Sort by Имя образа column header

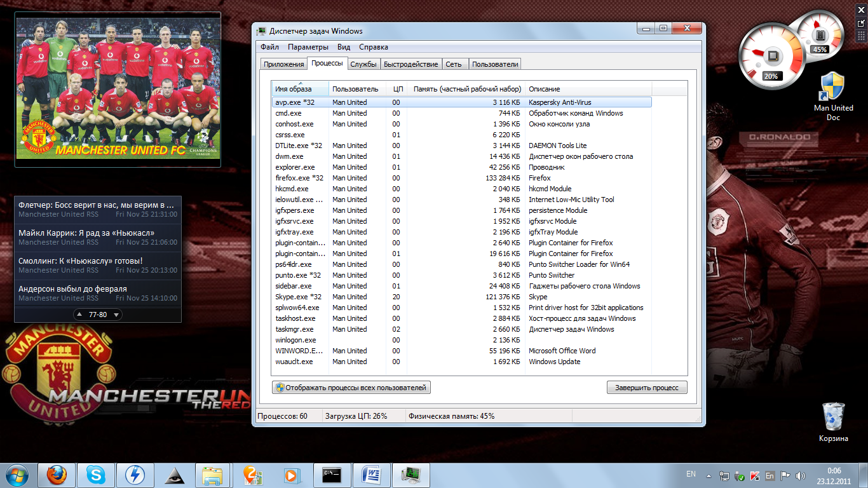(x=301, y=89)
